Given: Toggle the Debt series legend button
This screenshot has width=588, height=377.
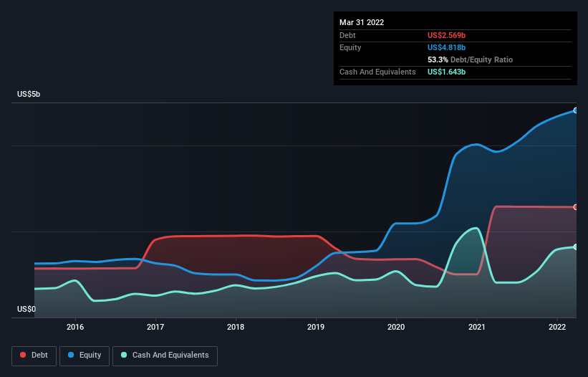Looking at the screenshot, I should click(34, 355).
